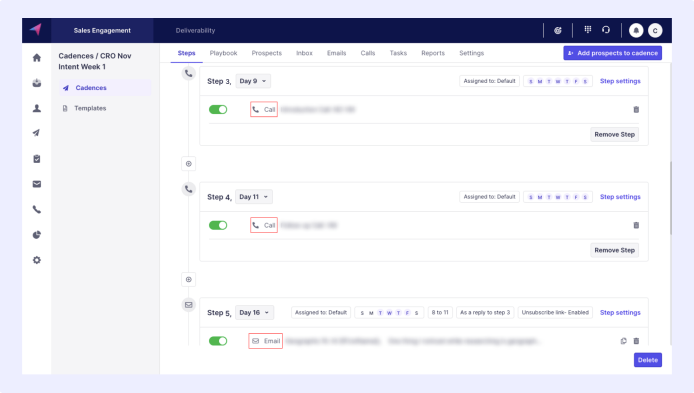Open the headset support icon
The height and width of the screenshot is (393, 694).
coord(606,30)
